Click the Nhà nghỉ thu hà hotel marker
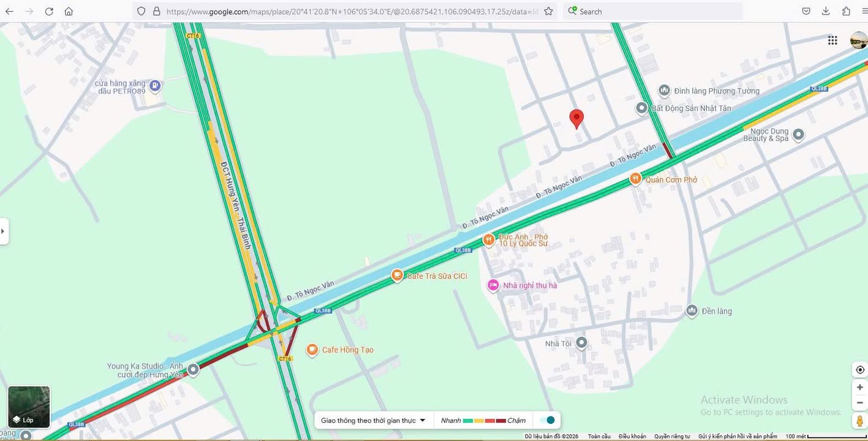This screenshot has width=868, height=441. point(493,285)
